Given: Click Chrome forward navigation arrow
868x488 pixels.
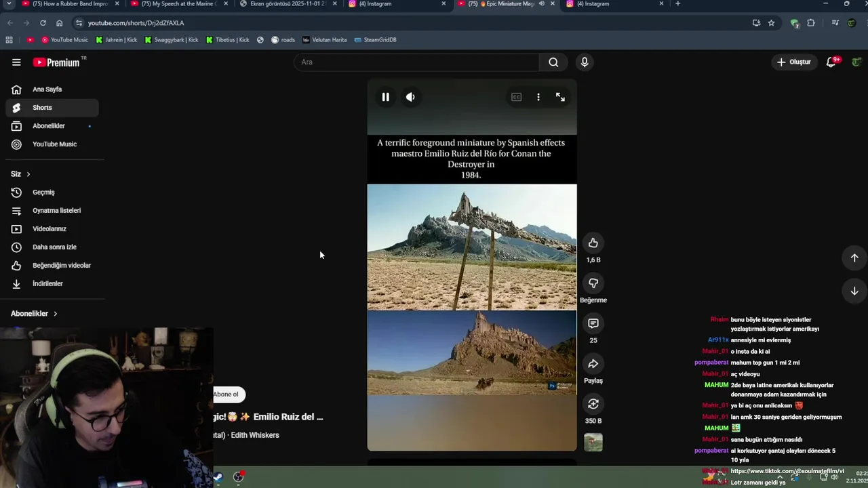Looking at the screenshot, I should click(26, 23).
